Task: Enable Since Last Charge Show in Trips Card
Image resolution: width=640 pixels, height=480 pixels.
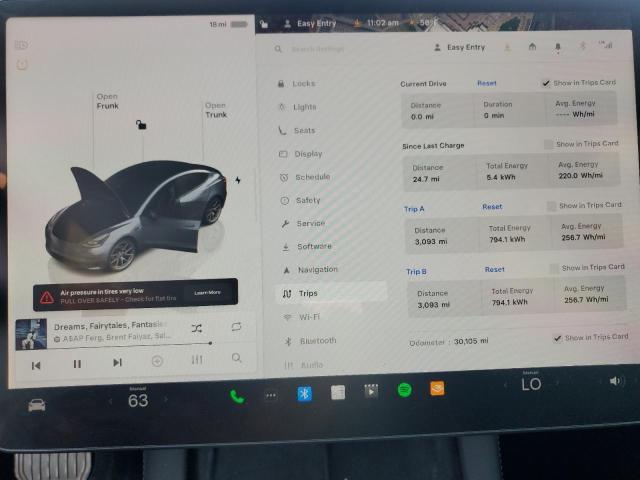Action: click(548, 144)
